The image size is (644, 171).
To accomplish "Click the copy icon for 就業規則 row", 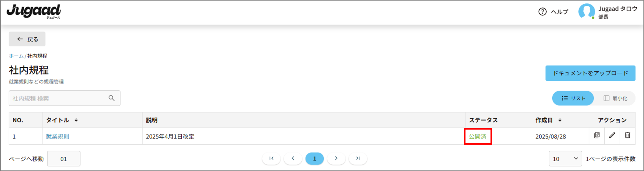I will coord(597,135).
